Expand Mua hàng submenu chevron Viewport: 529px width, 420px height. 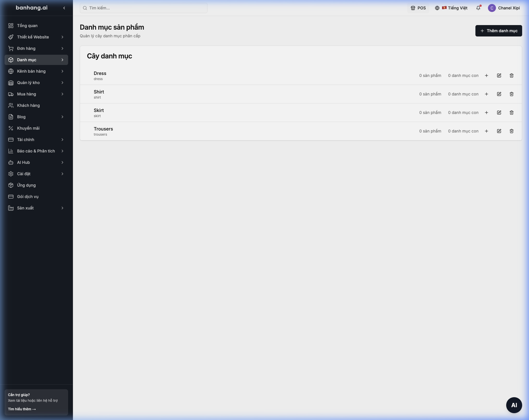click(x=62, y=94)
